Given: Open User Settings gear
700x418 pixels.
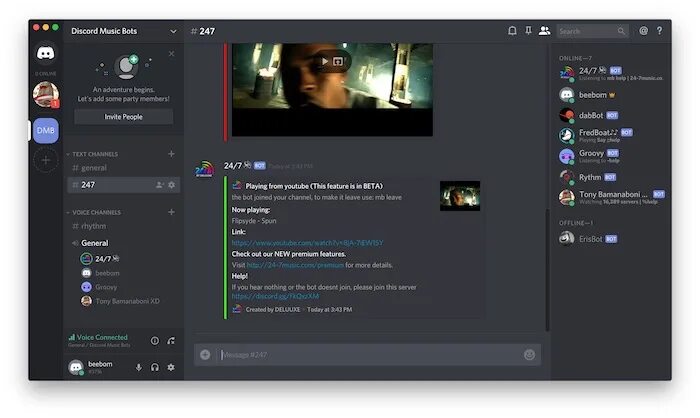Looking at the screenshot, I should [x=171, y=368].
